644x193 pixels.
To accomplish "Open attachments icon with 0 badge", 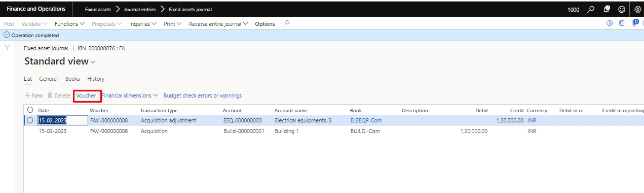I will click(635, 23).
